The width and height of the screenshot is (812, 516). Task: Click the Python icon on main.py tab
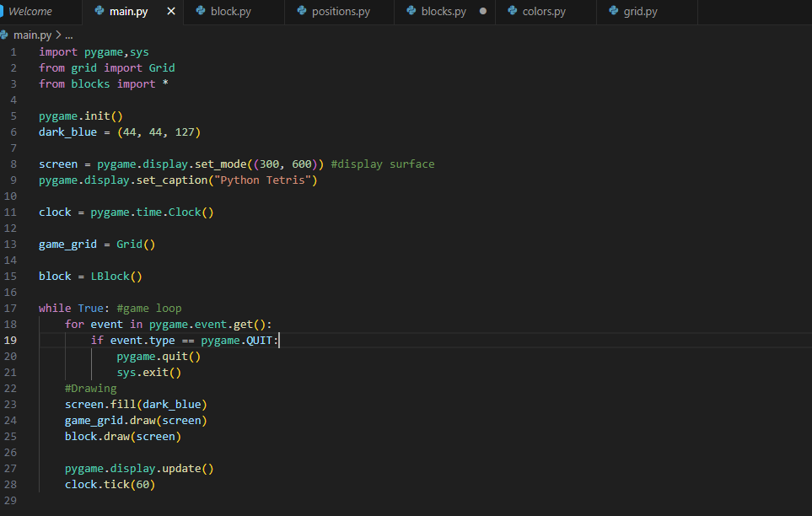99,11
